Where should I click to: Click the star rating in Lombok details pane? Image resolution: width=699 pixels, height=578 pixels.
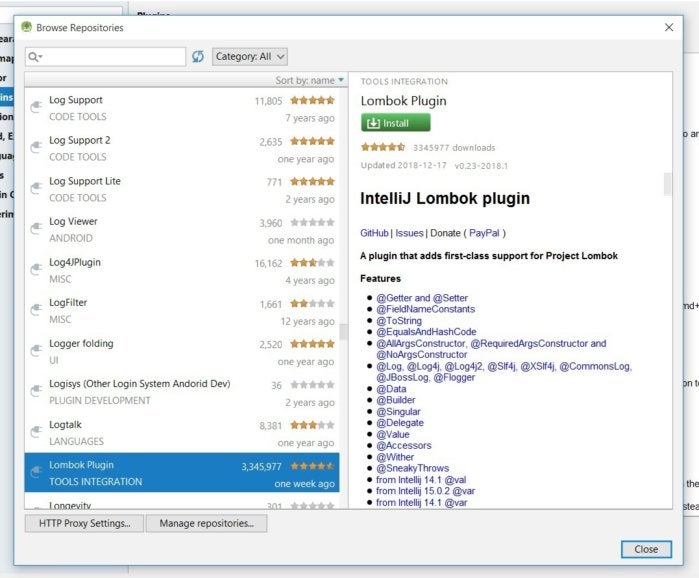pyautogui.click(x=383, y=147)
